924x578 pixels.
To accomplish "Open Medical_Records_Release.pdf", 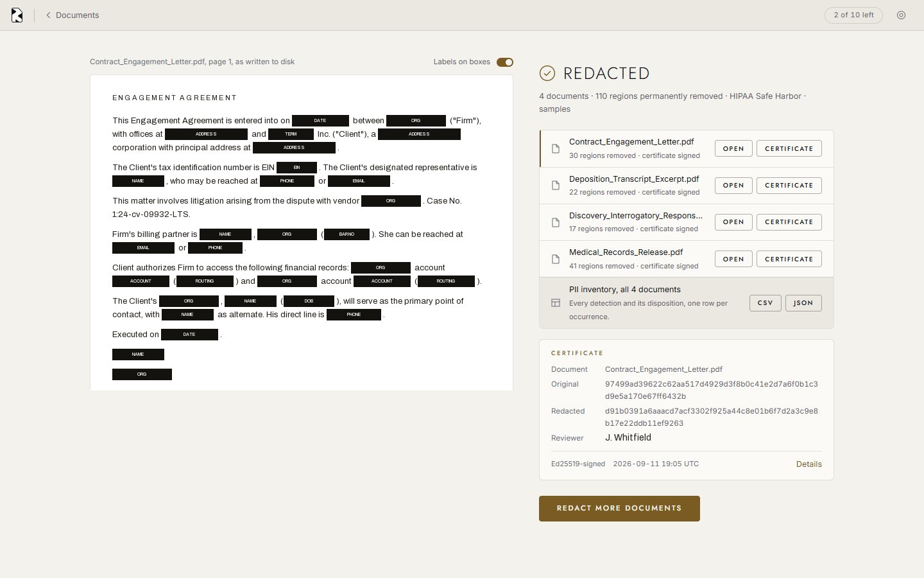I will pos(733,259).
